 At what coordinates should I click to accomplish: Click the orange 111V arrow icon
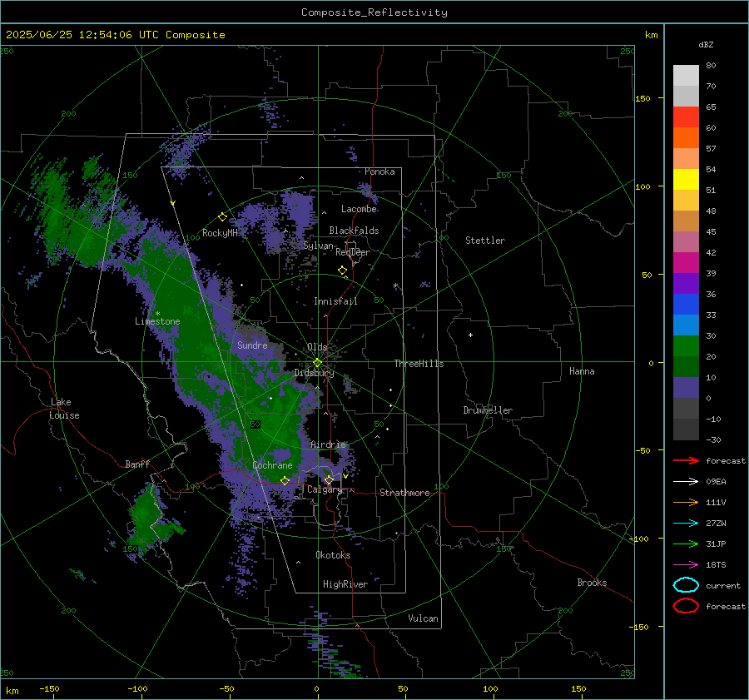click(x=686, y=502)
